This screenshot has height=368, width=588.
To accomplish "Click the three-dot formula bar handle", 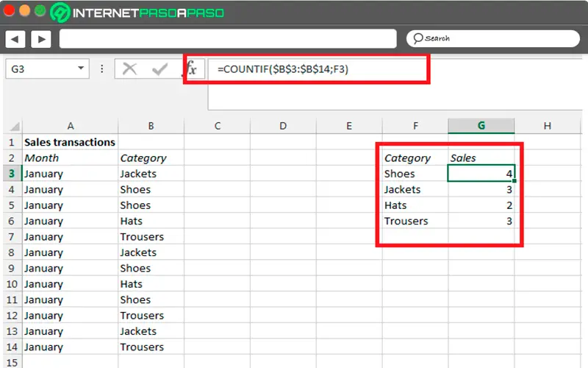I will [x=102, y=68].
